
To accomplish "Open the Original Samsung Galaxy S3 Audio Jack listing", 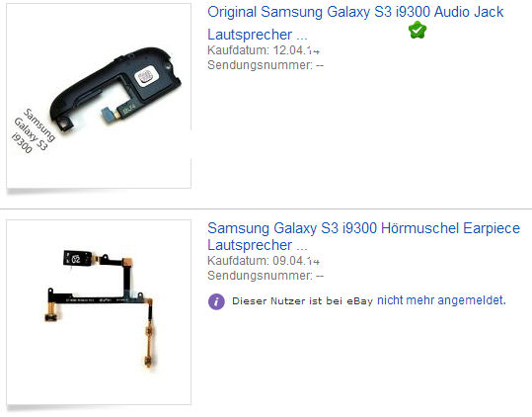I will click(x=355, y=23).
